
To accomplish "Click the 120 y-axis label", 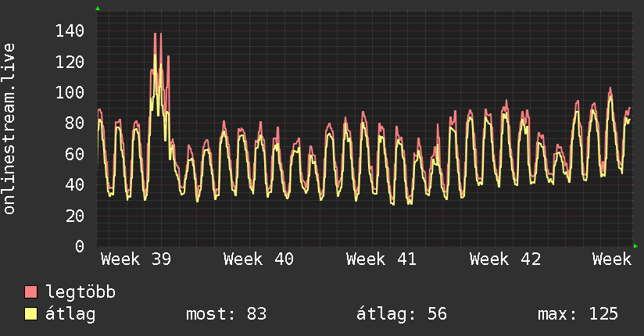I will [70, 62].
